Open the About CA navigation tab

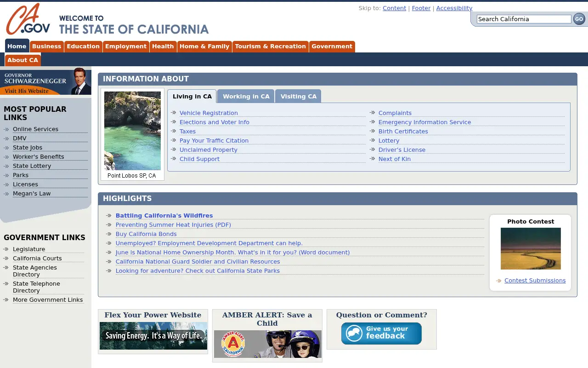tap(23, 60)
